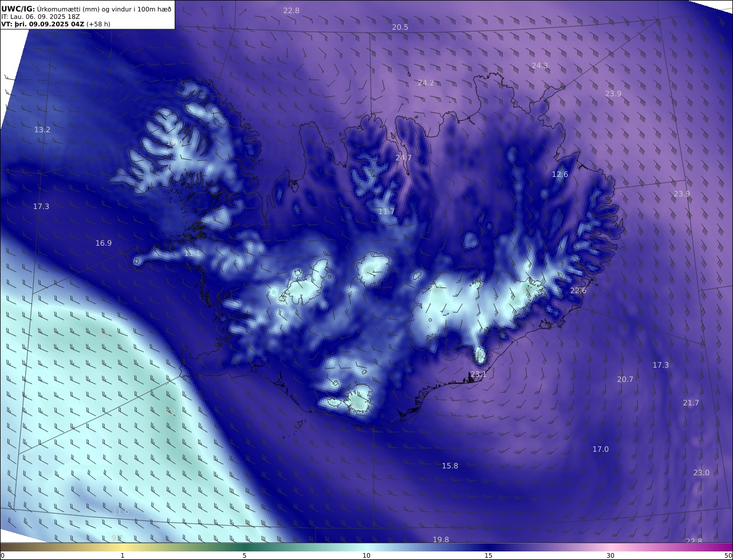Screen dimensions: 733x560
Task: Select the map value 24.7
Action: pyautogui.click(x=404, y=157)
